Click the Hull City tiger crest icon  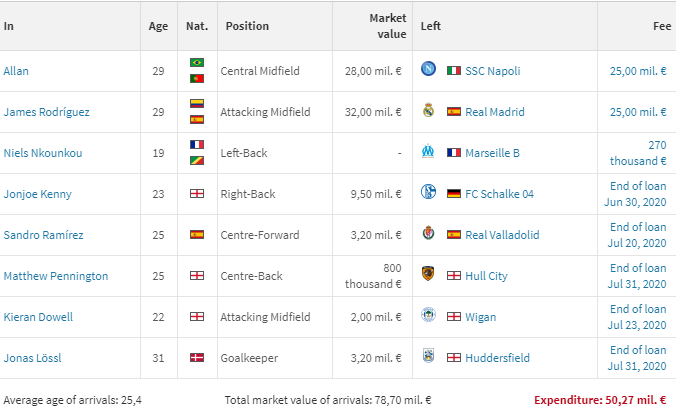428,276
